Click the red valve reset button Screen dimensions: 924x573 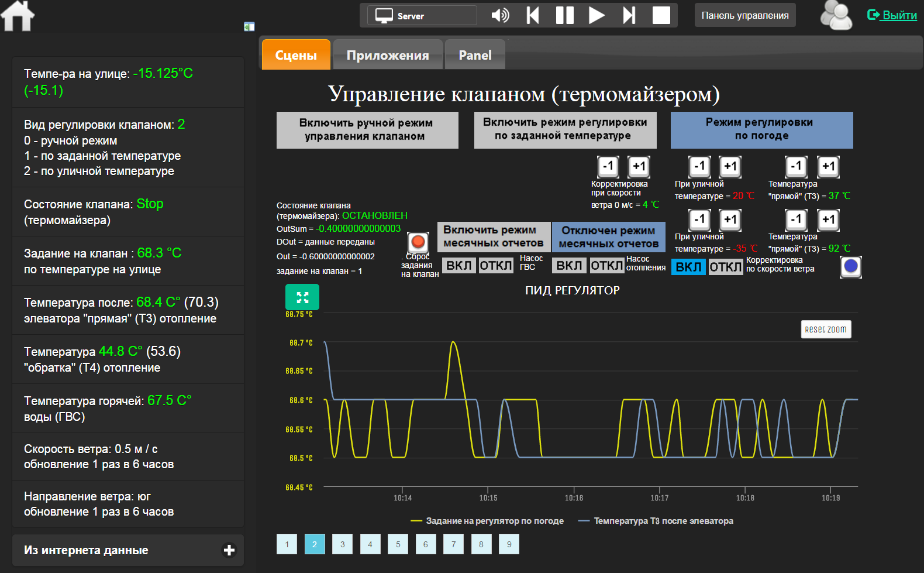[418, 242]
